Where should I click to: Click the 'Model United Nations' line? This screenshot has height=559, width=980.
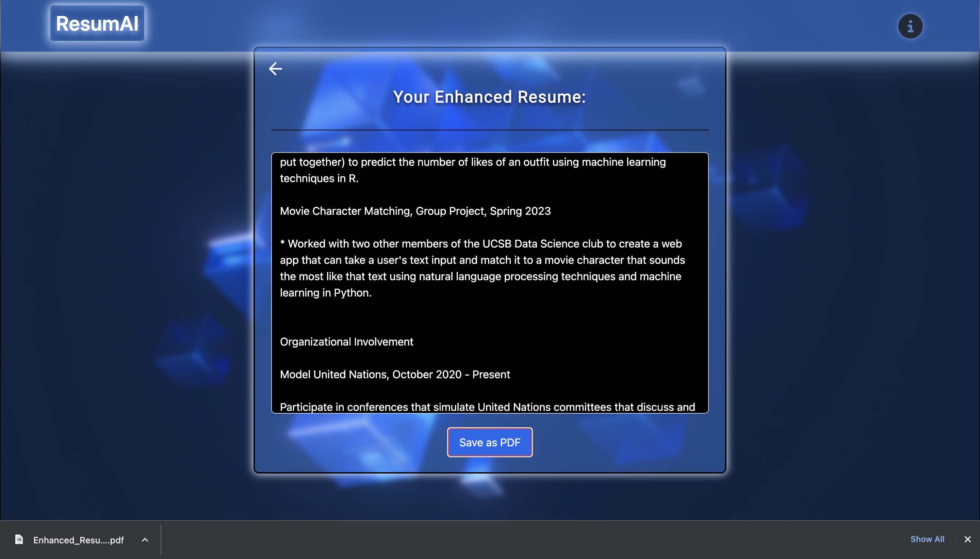395,374
